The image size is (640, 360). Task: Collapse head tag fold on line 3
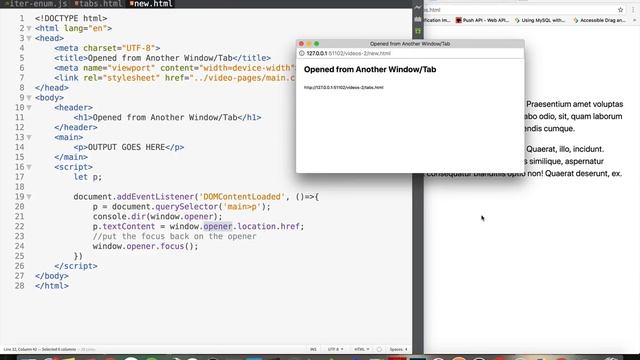(29, 38)
